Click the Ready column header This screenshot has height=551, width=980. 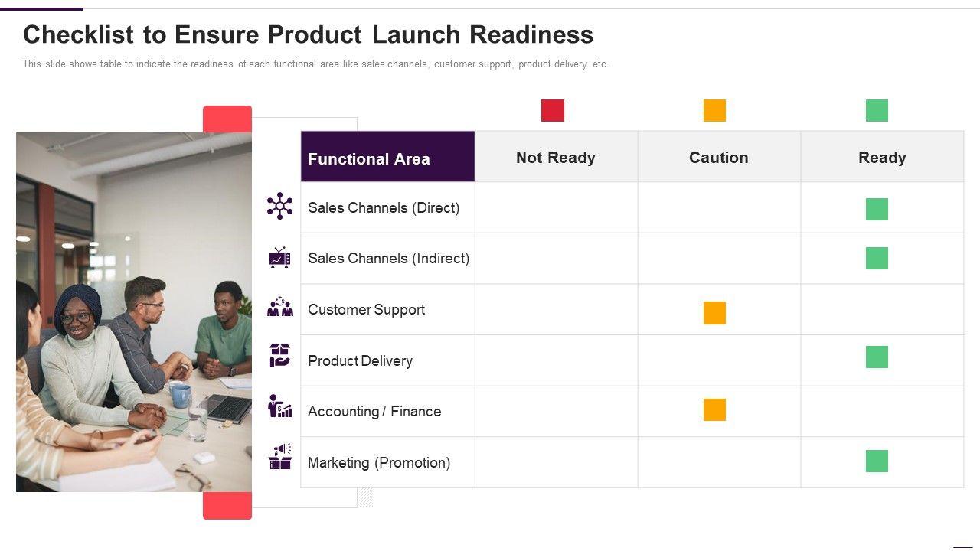click(882, 157)
